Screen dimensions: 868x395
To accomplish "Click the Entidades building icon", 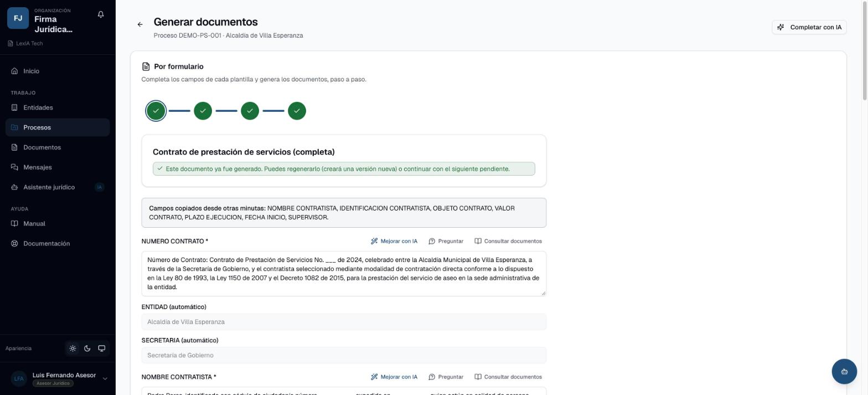I will click(x=14, y=107).
